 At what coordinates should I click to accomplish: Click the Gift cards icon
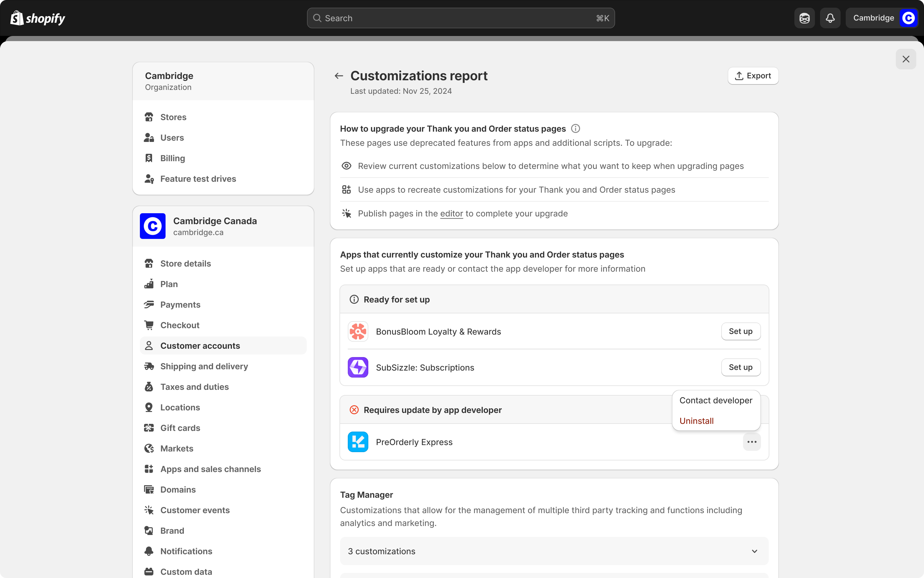(149, 428)
